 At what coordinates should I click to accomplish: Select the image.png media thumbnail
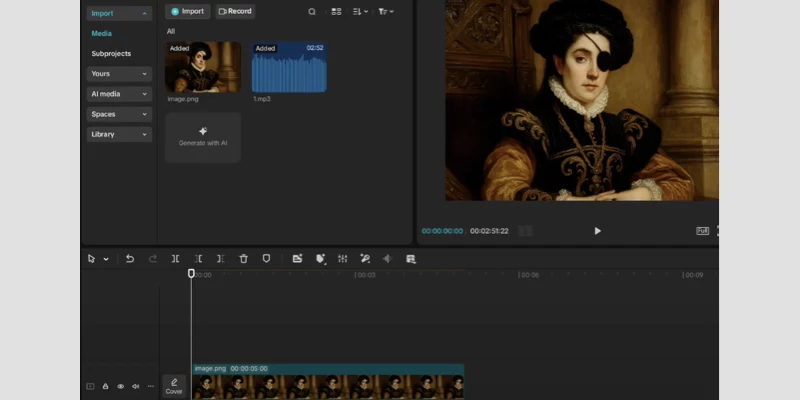[203, 67]
